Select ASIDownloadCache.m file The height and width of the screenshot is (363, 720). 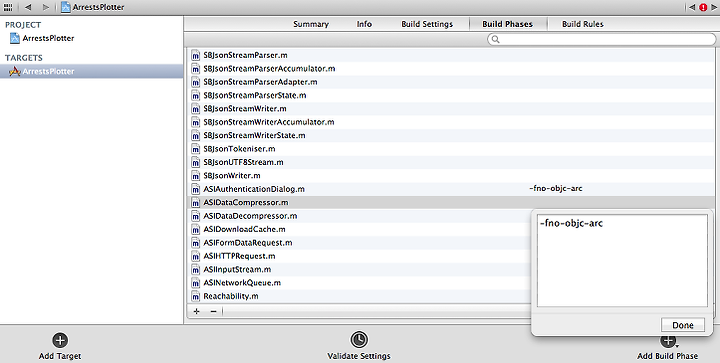click(244, 229)
